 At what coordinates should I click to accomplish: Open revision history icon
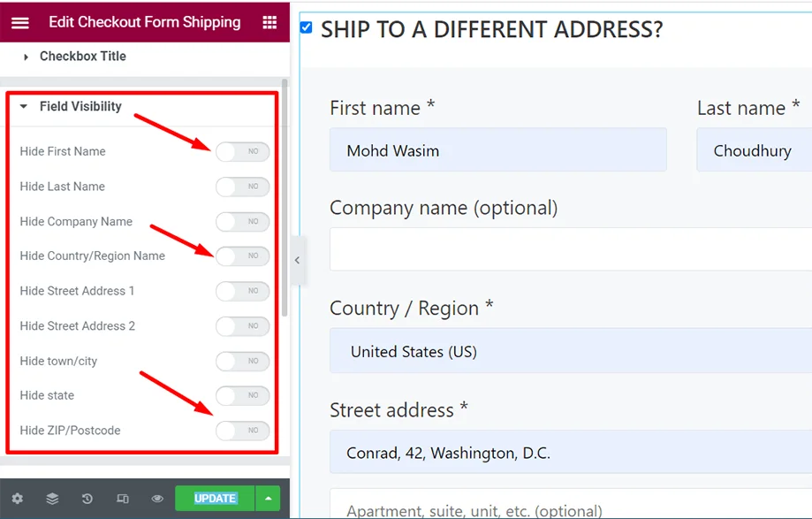point(87,499)
